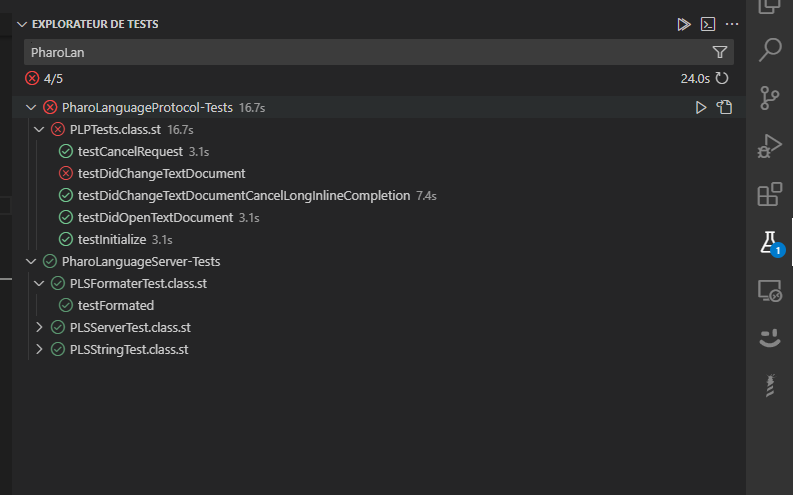Go to PharoLanguageProtocol-Tests file icon
The height and width of the screenshot is (495, 793).
[724, 107]
